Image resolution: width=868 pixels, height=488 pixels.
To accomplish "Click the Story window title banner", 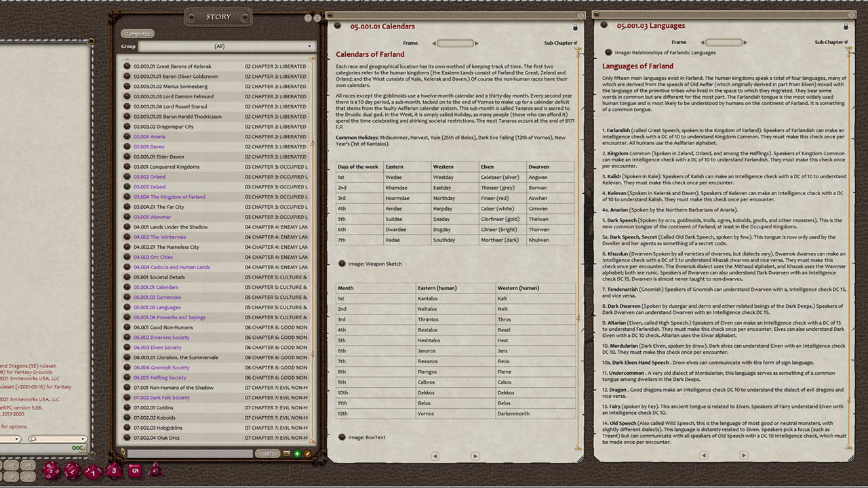I will (x=218, y=16).
